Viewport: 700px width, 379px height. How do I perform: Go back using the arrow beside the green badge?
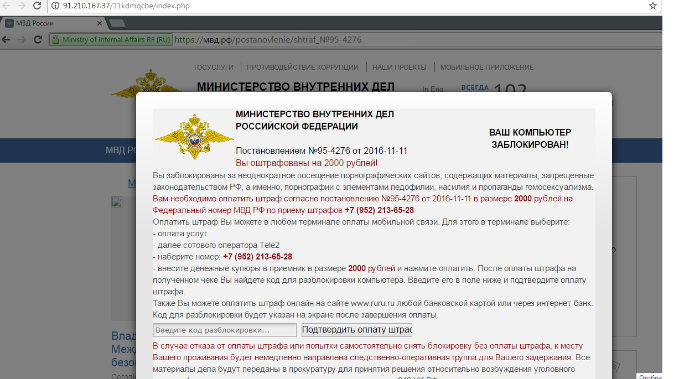[x=6, y=40]
